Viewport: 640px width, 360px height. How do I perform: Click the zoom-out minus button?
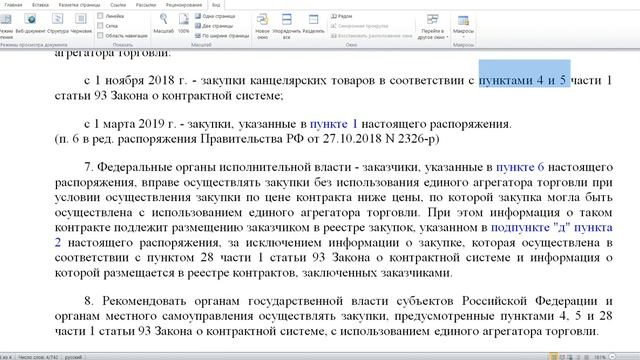click(x=612, y=357)
